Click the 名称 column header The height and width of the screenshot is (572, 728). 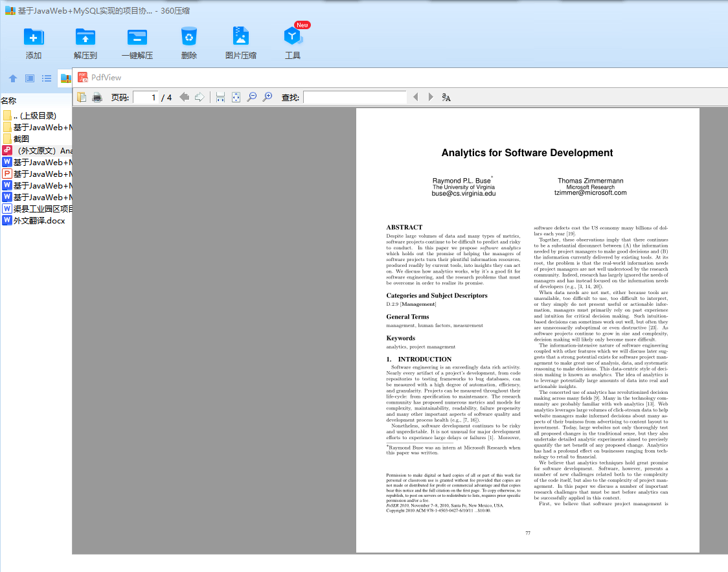pos(9,100)
